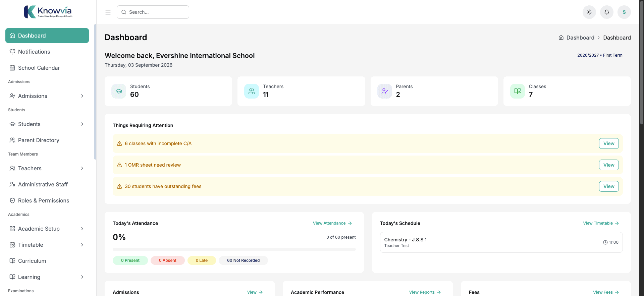Click the Parents stat card icon
The height and width of the screenshot is (296, 644).
[385, 91]
